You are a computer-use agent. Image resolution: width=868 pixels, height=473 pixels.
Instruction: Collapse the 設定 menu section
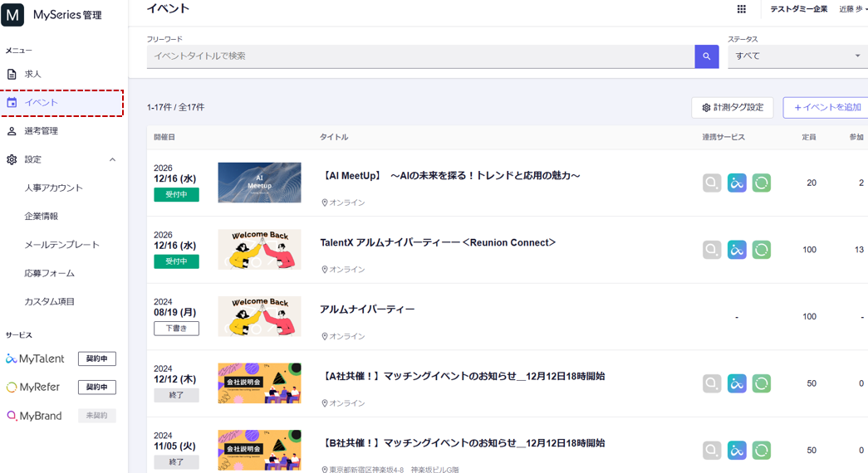point(112,159)
